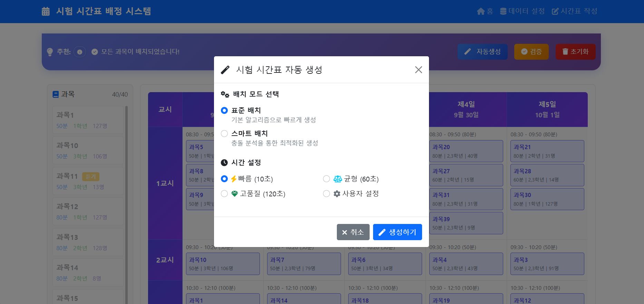Click the 과목31 card in the timetable

466,199
